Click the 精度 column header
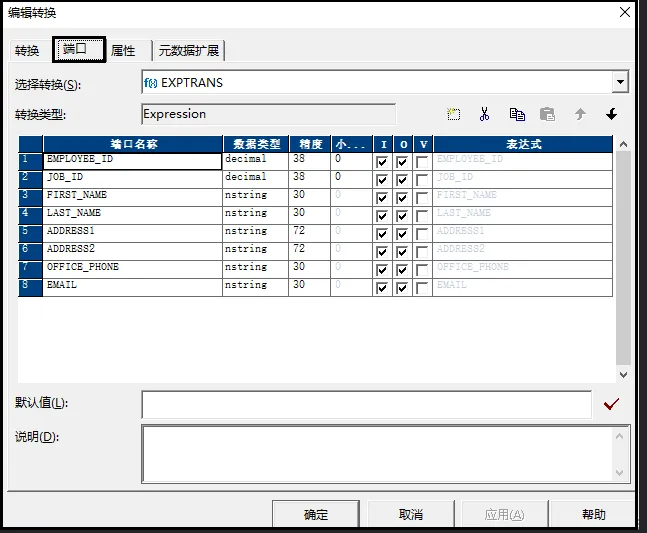The image size is (647, 533). 310,144
